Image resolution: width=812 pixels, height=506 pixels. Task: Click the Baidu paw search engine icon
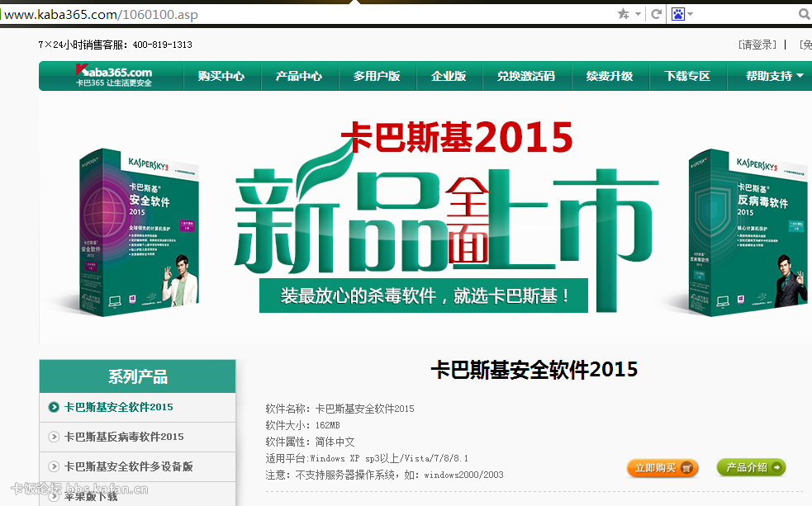click(x=678, y=14)
